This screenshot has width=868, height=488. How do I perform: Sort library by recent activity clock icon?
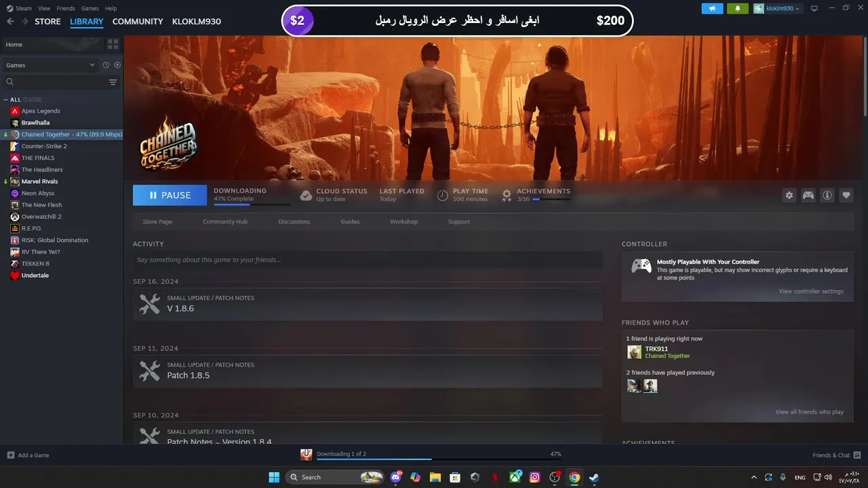coord(106,65)
